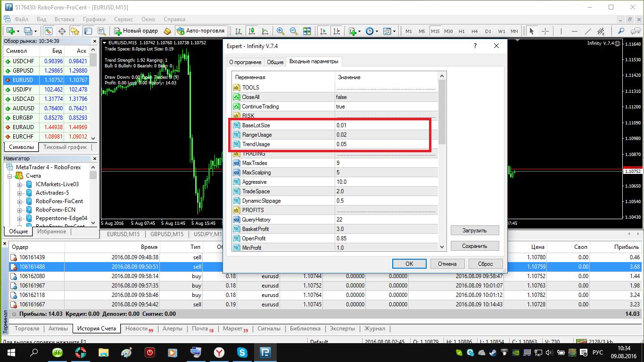Select the H4 timeframe
644x362 pixels.
pyautogui.click(x=475, y=31)
